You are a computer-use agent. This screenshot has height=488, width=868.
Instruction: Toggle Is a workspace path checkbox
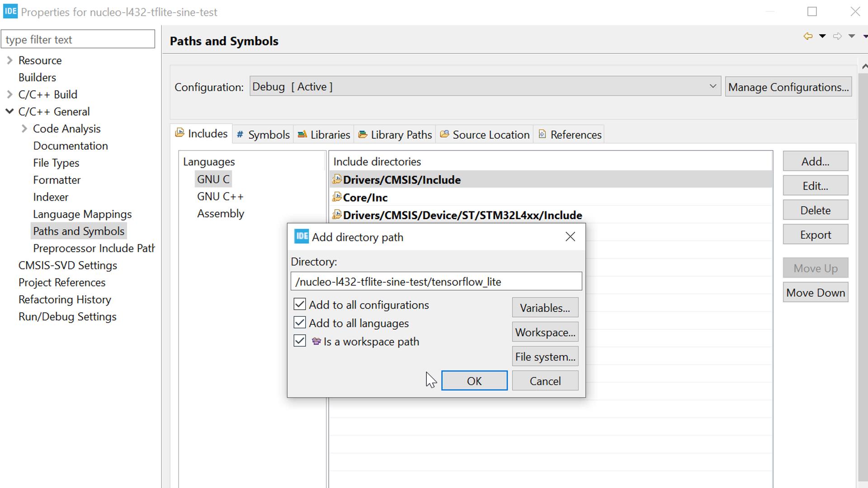(299, 341)
